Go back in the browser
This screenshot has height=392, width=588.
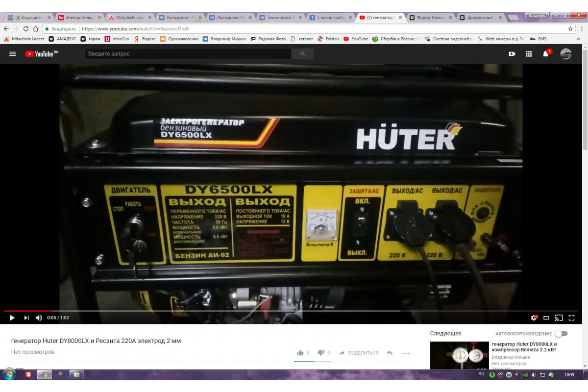7,29
